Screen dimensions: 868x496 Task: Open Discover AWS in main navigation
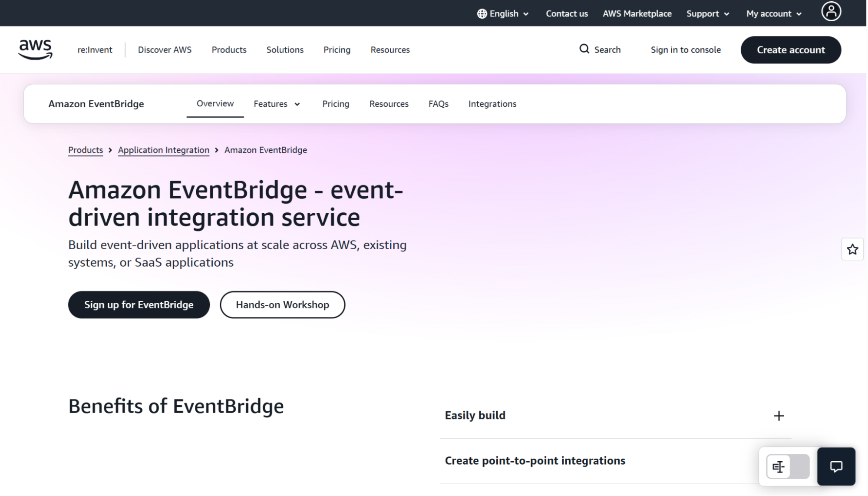[x=165, y=50]
